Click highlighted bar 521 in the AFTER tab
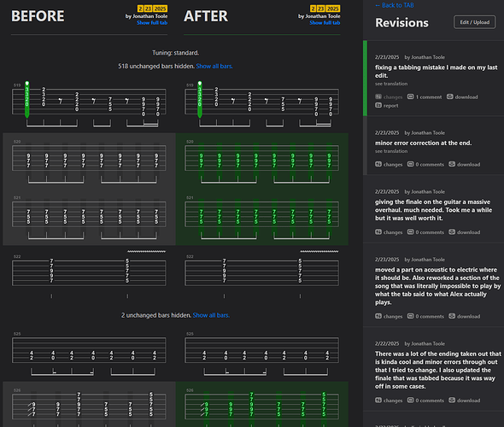Screen dimensions: 504x427 (x=261, y=214)
